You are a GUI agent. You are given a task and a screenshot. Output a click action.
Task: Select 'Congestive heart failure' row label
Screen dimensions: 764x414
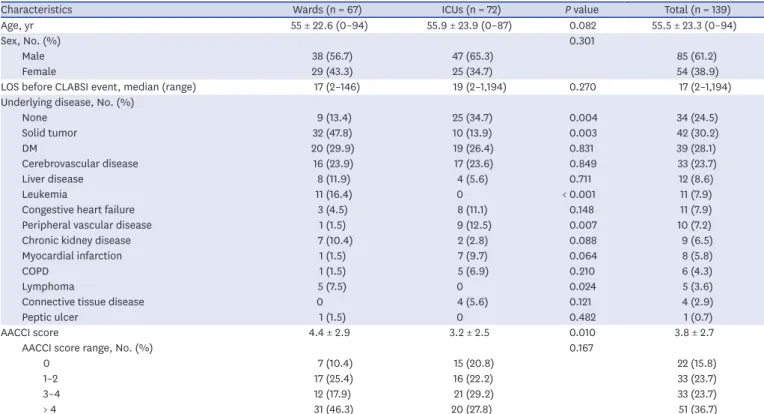pos(78,209)
